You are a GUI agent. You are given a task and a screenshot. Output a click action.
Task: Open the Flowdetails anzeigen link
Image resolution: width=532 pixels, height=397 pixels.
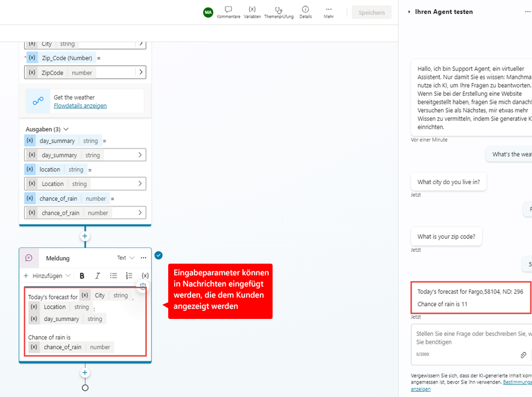[x=80, y=105]
